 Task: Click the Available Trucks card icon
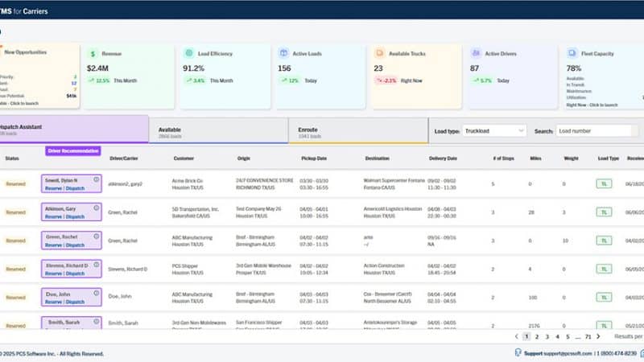coord(380,53)
